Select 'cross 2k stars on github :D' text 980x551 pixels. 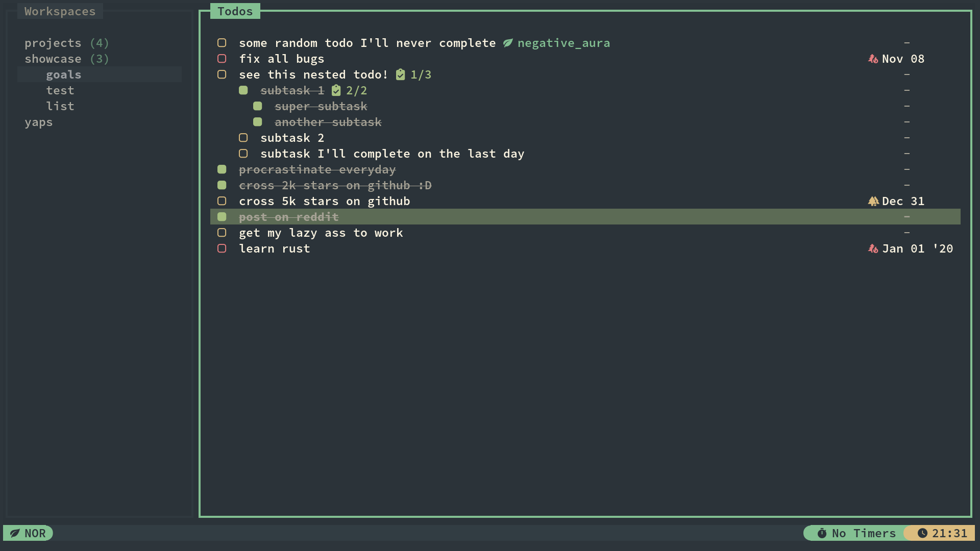click(x=335, y=185)
